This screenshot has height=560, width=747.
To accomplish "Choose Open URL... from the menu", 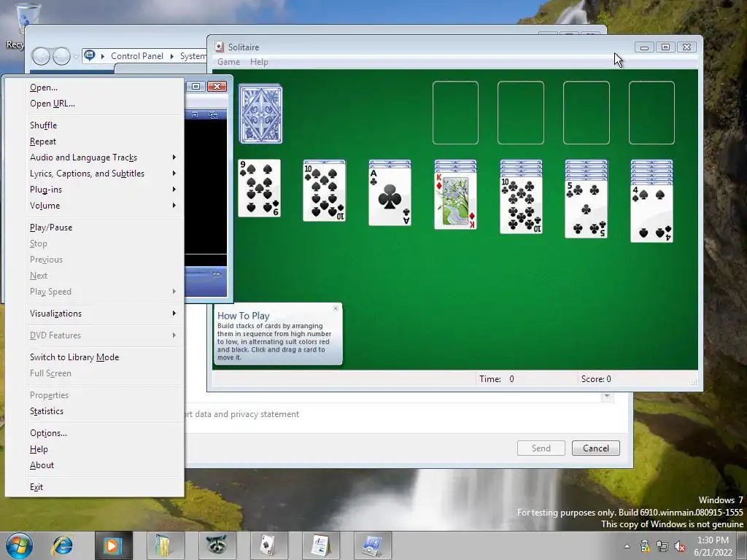I will 94,104.
